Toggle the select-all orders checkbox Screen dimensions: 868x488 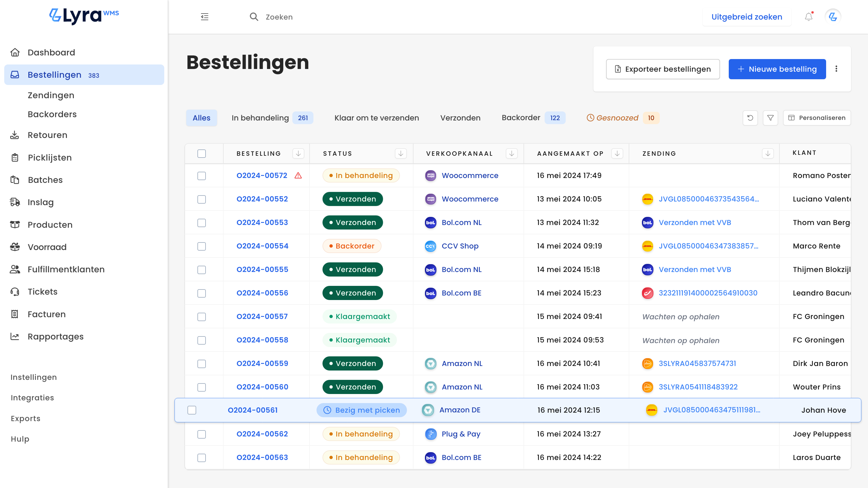202,154
